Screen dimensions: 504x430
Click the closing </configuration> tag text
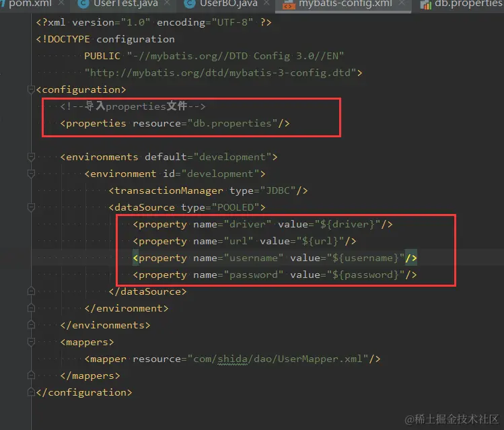click(x=84, y=392)
